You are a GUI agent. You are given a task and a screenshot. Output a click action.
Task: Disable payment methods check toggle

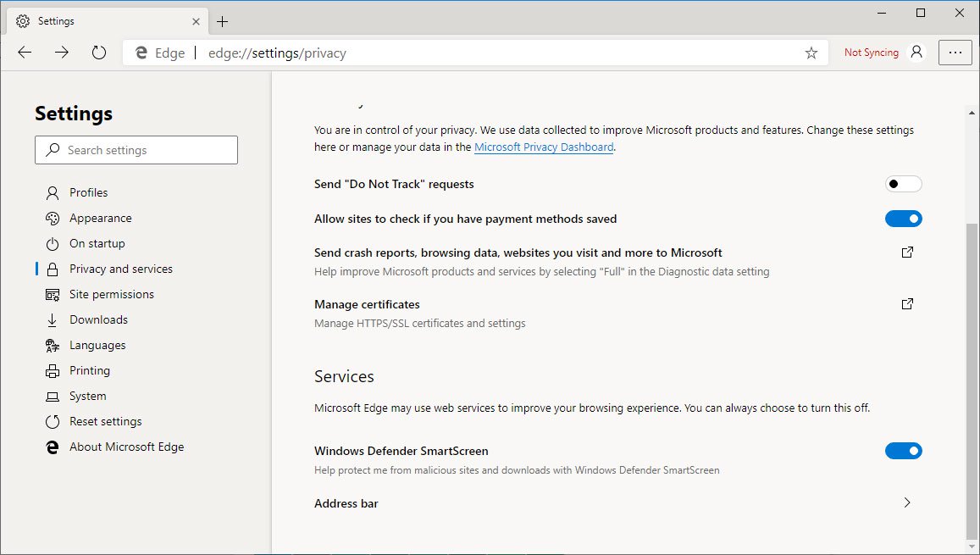click(x=903, y=219)
